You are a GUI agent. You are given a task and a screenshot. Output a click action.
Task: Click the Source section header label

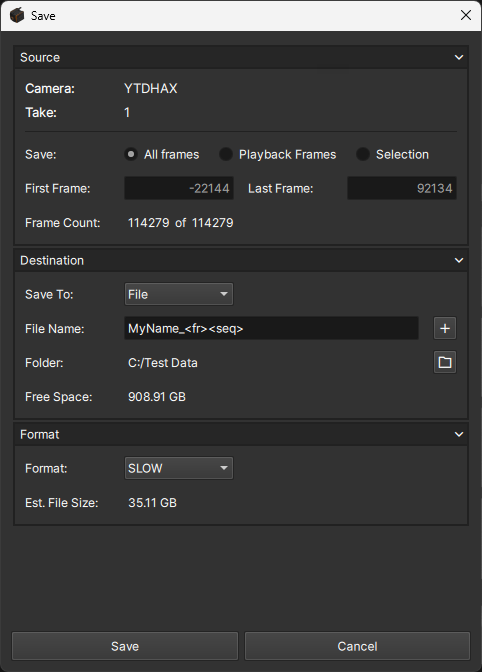[x=40, y=57]
